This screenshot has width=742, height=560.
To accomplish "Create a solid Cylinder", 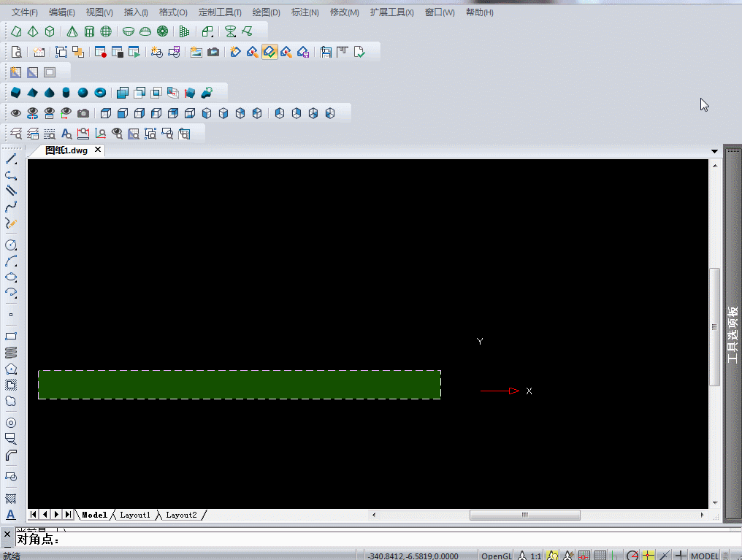I will [x=66, y=93].
